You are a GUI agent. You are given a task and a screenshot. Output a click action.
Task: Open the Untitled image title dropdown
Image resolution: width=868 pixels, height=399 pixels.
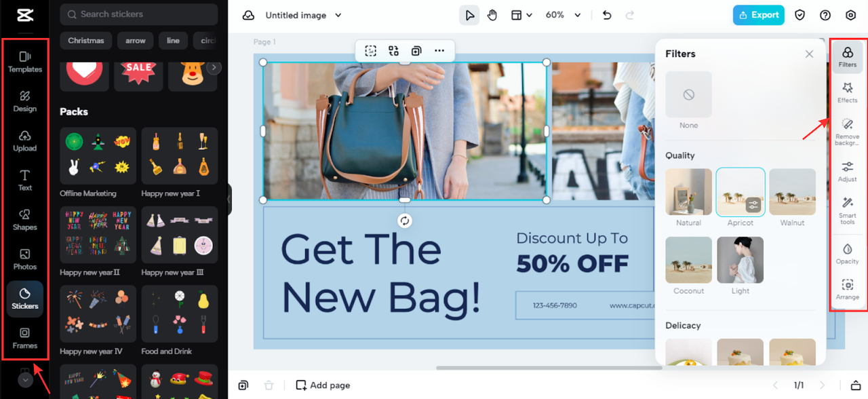click(x=304, y=15)
